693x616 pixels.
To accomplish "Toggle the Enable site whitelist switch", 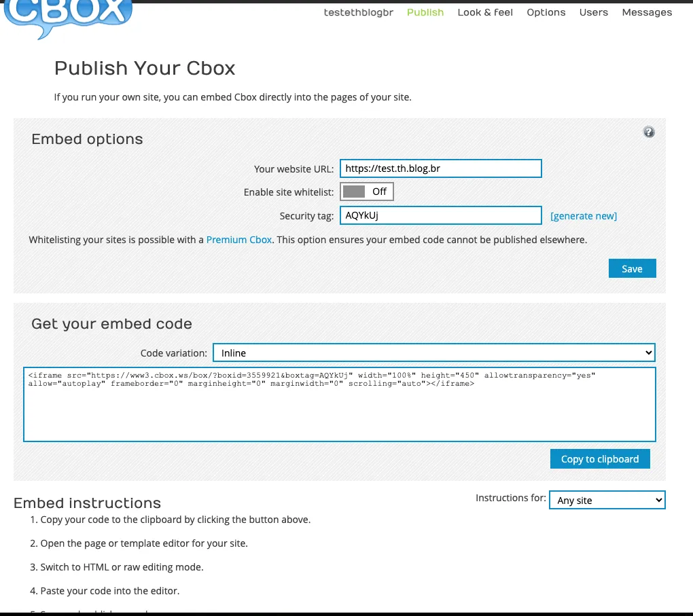I will (x=366, y=192).
